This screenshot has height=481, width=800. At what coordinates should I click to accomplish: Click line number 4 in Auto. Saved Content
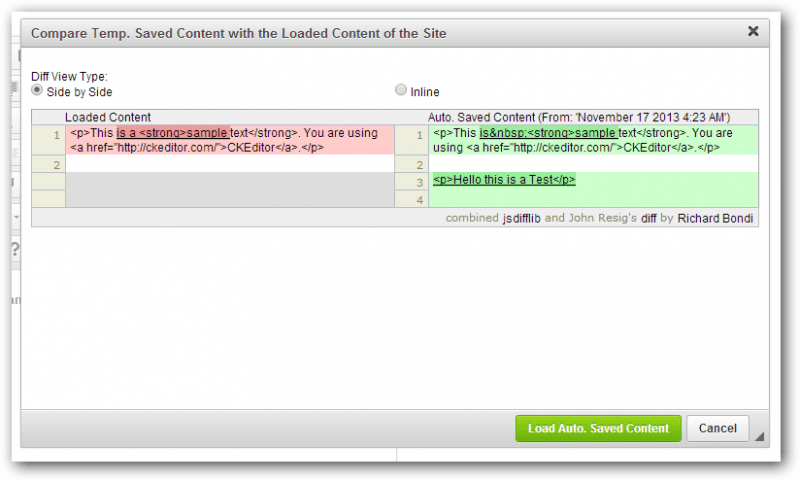coord(420,199)
